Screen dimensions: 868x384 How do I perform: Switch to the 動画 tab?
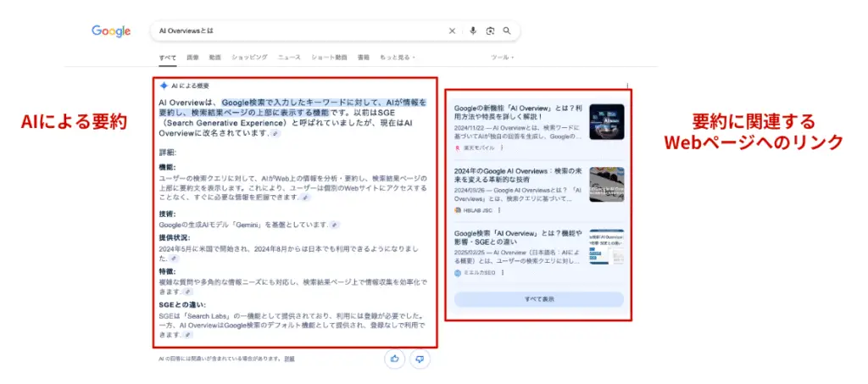[215, 57]
